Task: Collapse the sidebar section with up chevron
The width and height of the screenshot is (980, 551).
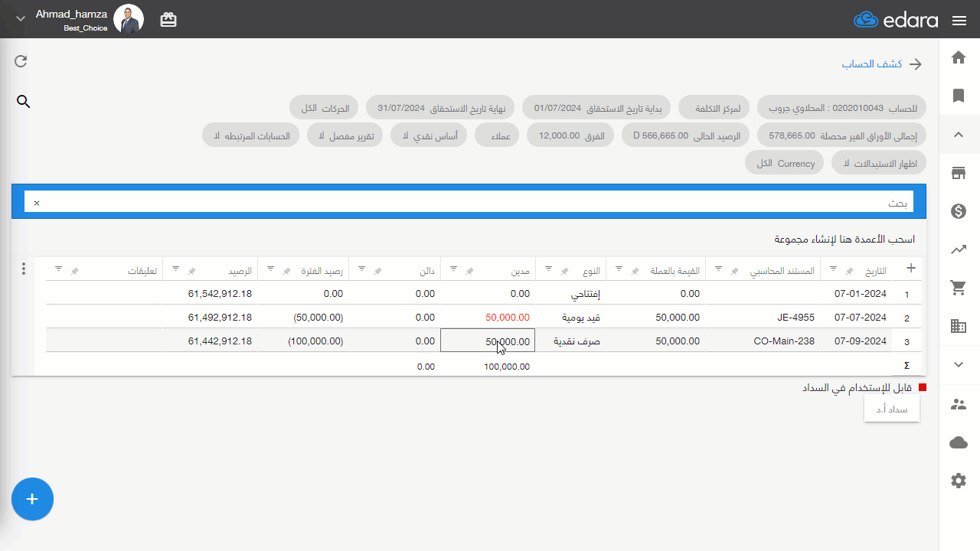Action: coord(959,135)
